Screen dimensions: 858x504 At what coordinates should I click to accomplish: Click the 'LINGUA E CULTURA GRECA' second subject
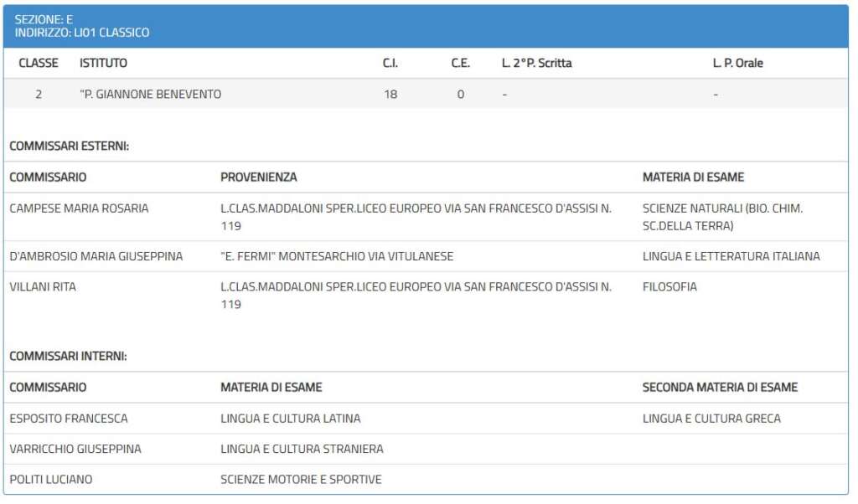(x=711, y=419)
